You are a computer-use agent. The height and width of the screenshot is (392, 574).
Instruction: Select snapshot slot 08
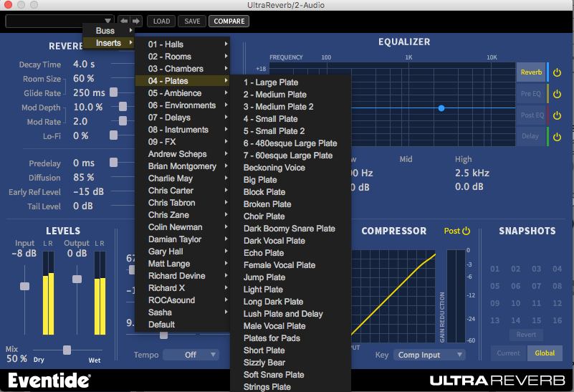558,286
